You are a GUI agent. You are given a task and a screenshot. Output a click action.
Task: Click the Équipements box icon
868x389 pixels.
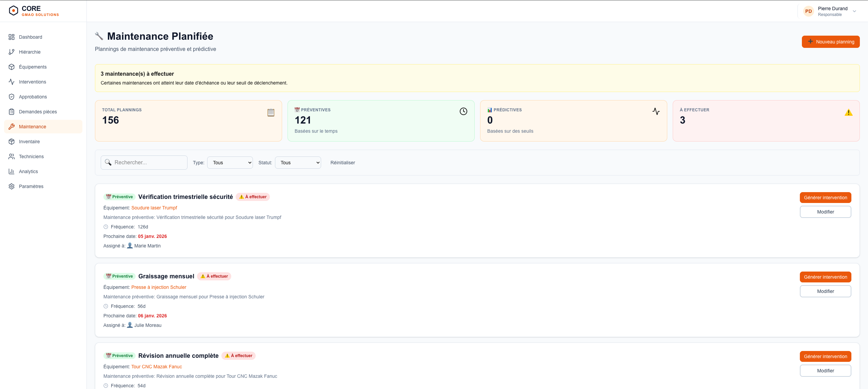click(12, 67)
